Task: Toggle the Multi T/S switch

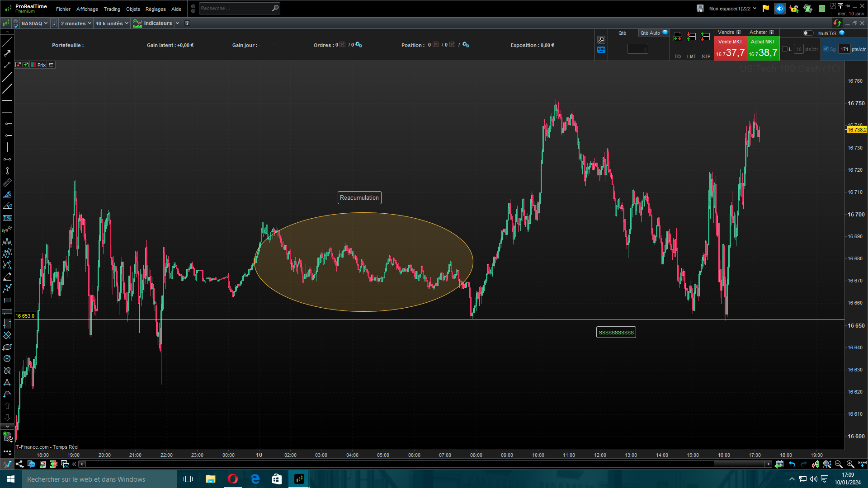Action: coord(807,33)
